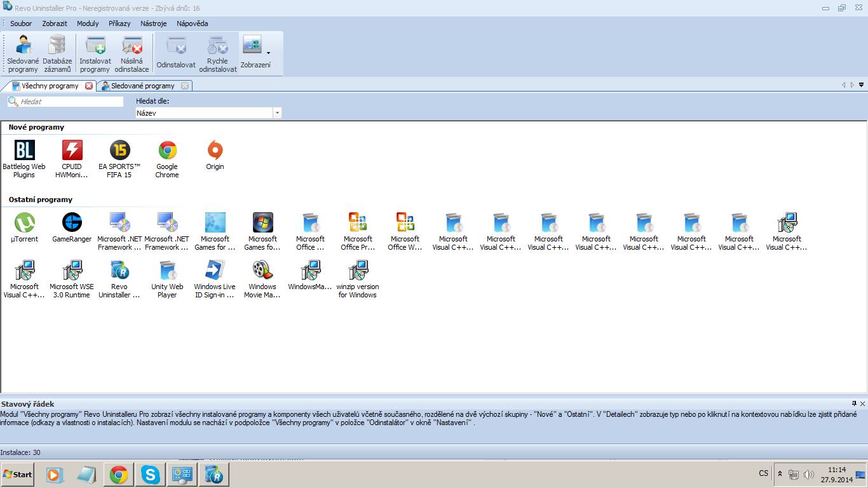Open the tab list dropdown arrow at right

(861, 85)
